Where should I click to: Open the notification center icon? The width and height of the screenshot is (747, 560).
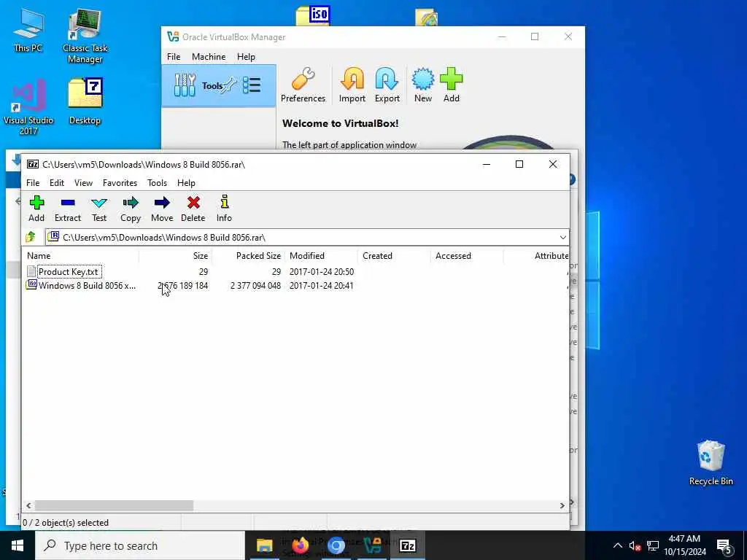(724, 546)
